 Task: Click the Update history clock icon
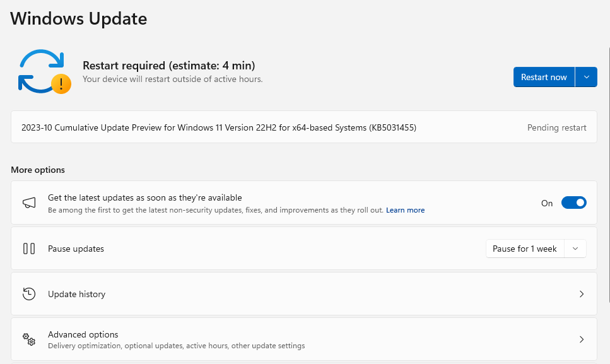tap(29, 294)
